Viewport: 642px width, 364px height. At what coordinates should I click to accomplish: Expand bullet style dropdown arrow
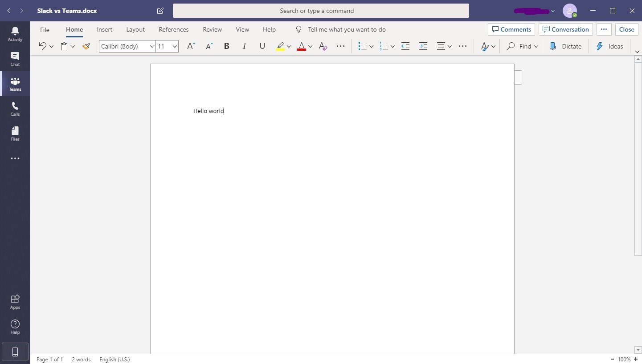[x=371, y=46]
